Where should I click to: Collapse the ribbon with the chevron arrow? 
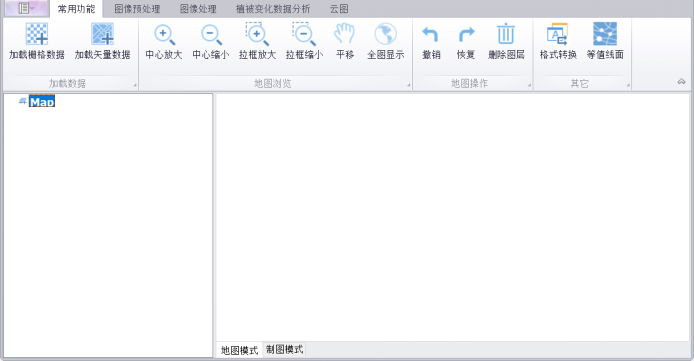point(681,81)
